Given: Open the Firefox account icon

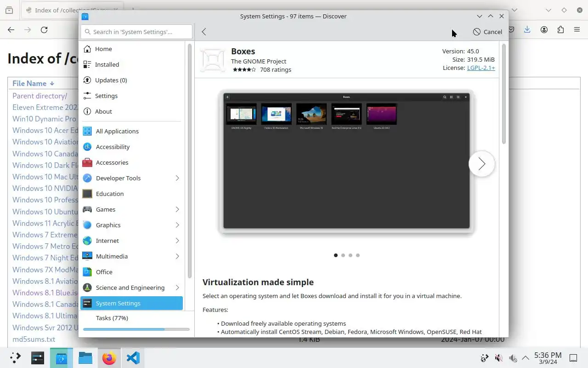Looking at the screenshot, I should coord(544,29).
